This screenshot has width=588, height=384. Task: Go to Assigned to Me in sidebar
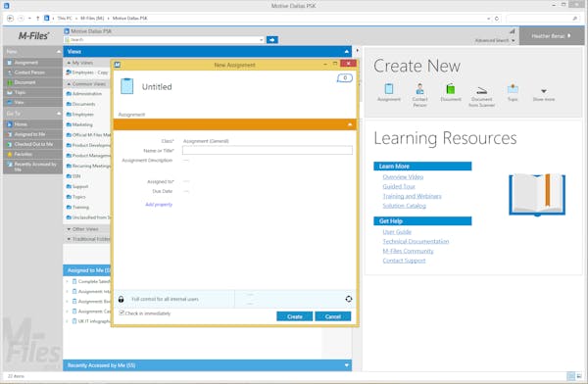click(x=29, y=134)
